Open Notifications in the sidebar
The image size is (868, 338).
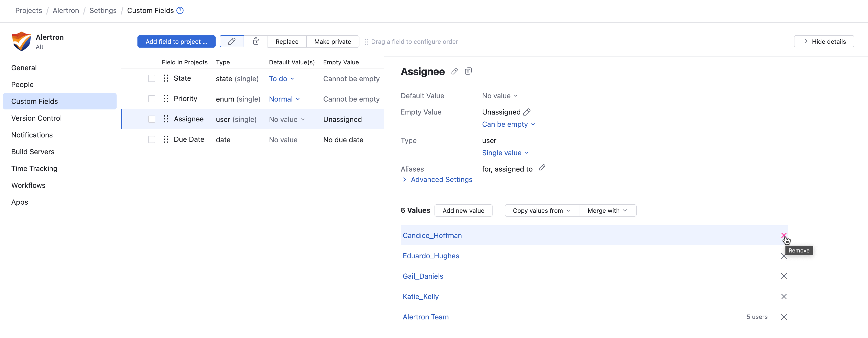[32, 135]
